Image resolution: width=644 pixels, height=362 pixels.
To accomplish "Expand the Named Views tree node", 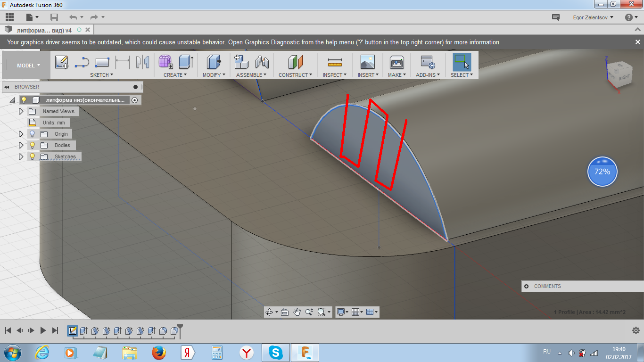I will 21,111.
